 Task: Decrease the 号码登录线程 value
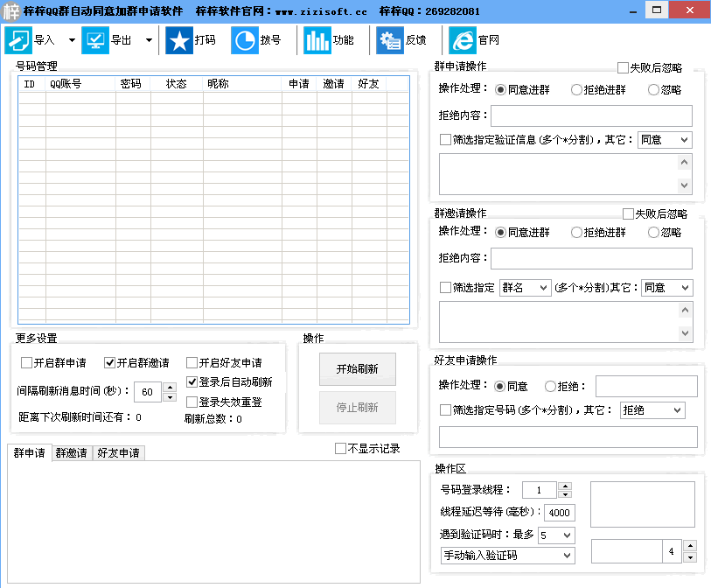pos(565,494)
